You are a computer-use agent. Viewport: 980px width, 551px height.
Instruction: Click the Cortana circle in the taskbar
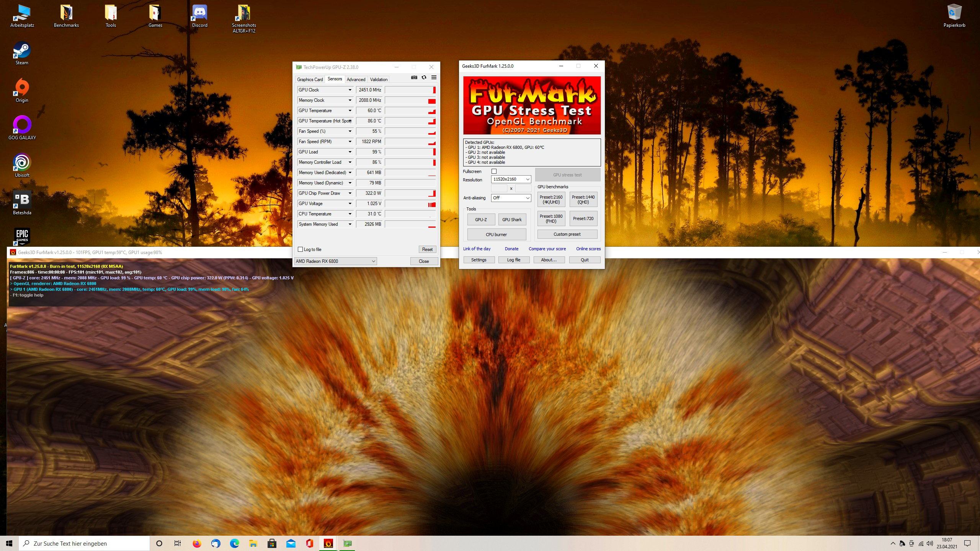(159, 543)
